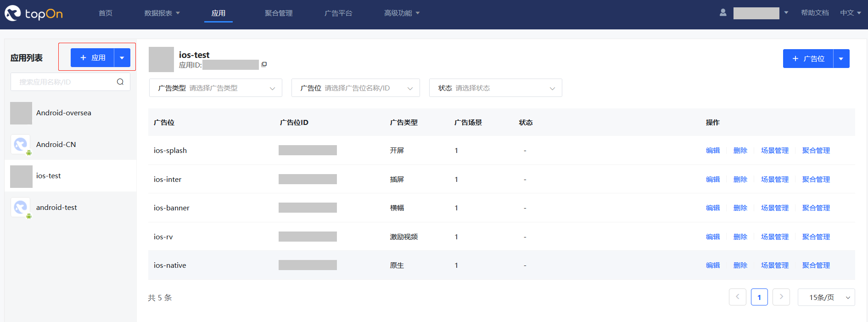Open 场景管理 for ios-inter
This screenshot has height=322, width=868.
click(x=775, y=179)
